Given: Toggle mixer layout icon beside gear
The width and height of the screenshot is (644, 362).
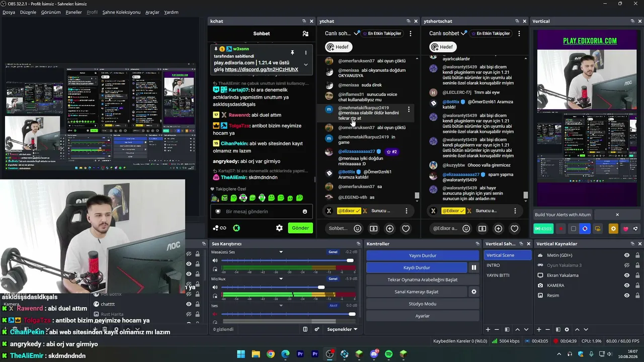Looking at the screenshot, I should pos(305,329).
